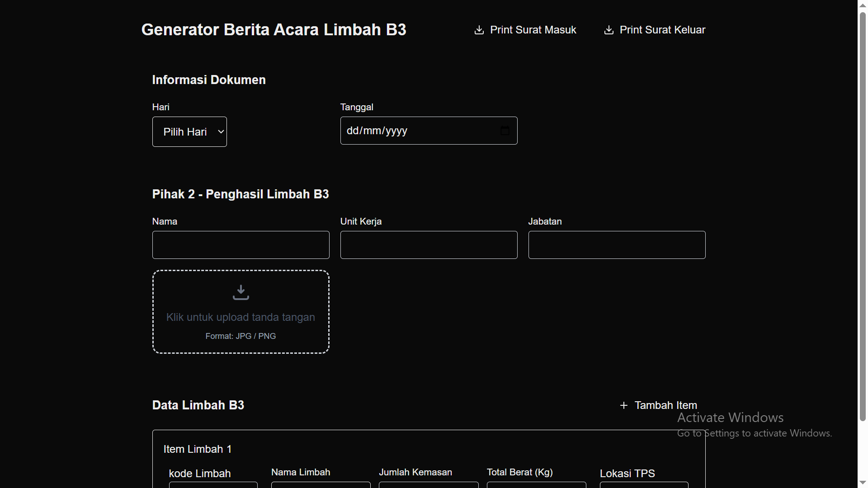868x488 pixels.
Task: Click the download icon beside Print Surat Keluar
Action: tap(609, 30)
